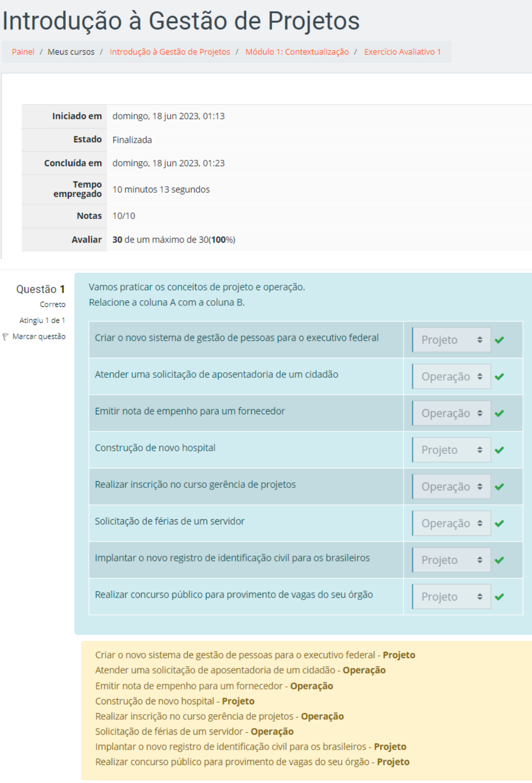Open dropdown for Atender uma solicitação de aposentadoria

point(451,377)
